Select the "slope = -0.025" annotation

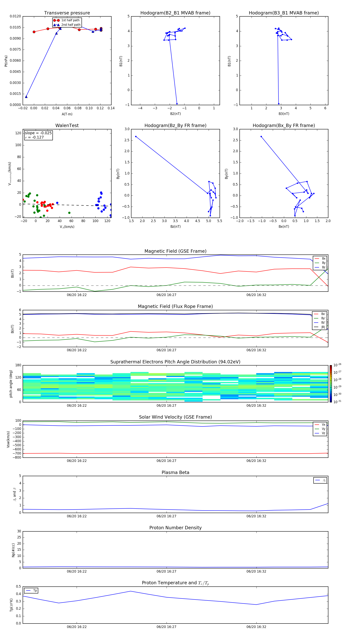38,133
